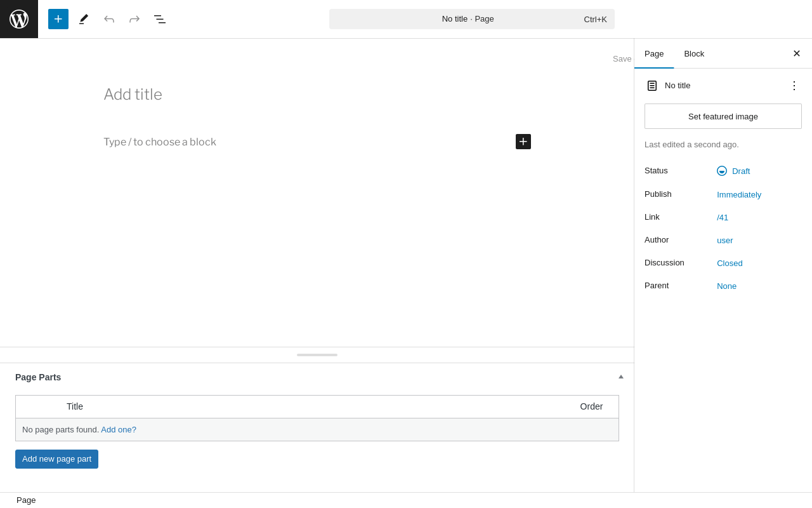
Task: Click the Add title field
Action: click(317, 95)
